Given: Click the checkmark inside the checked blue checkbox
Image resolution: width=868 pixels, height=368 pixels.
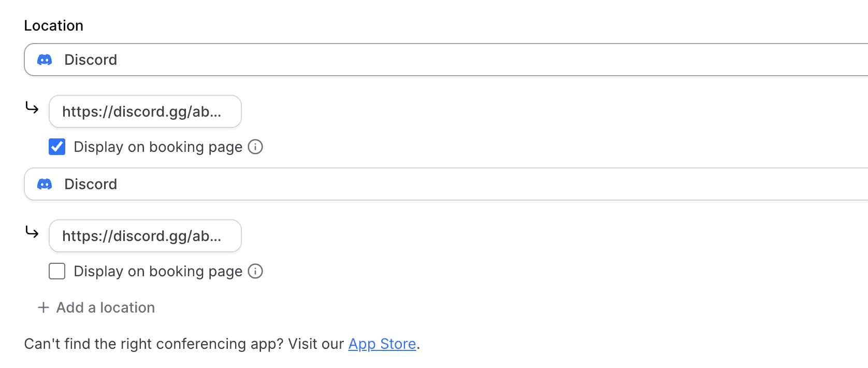Looking at the screenshot, I should 56,147.
